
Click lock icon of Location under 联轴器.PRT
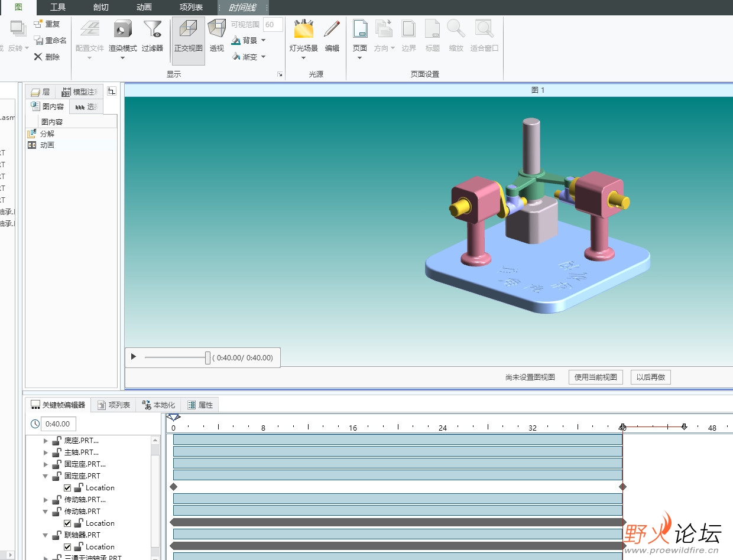tap(79, 546)
